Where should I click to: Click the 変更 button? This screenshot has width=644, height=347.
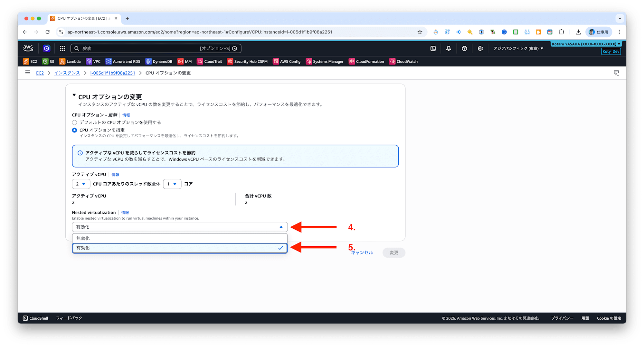(x=393, y=252)
